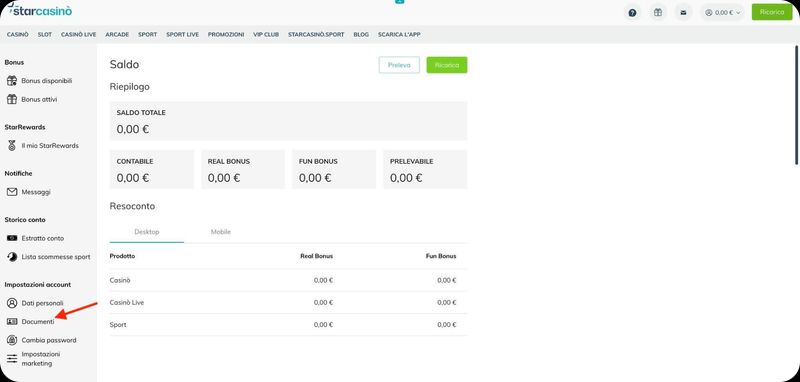Click the Estratto conto banknote icon
Viewport: 800px width, 382px height.
pyautogui.click(x=12, y=238)
